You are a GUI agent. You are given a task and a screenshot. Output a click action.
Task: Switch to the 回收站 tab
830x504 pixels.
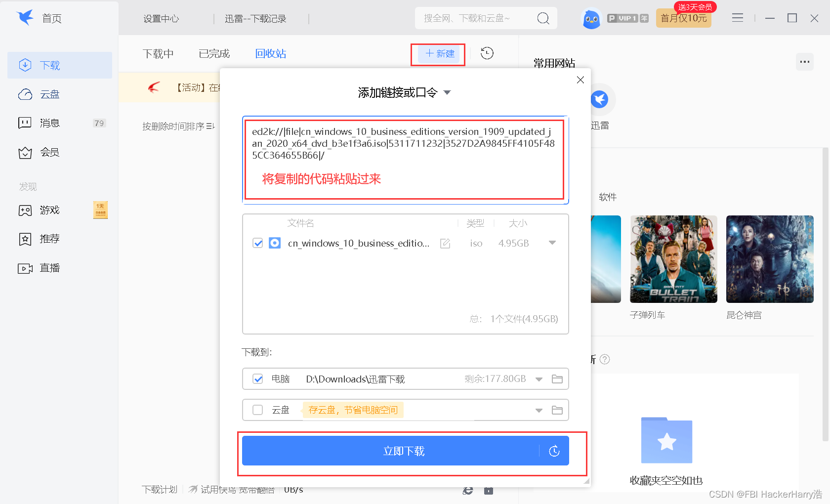(271, 53)
